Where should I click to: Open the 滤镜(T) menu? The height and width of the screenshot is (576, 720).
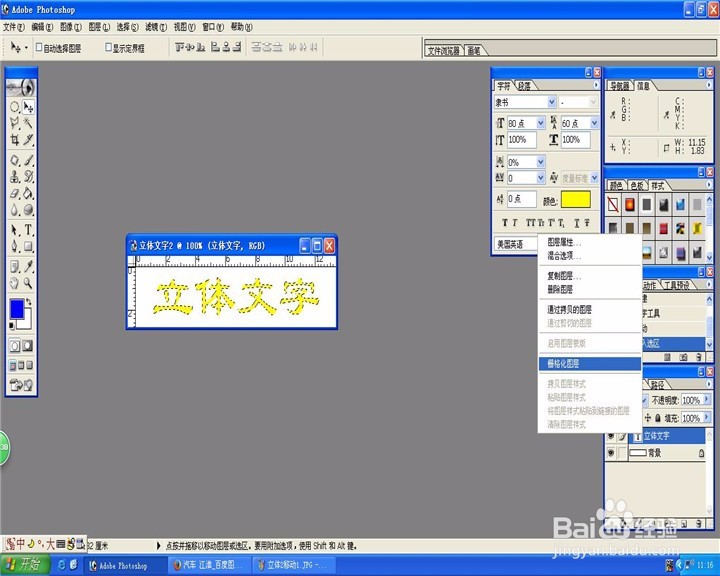tap(156, 27)
